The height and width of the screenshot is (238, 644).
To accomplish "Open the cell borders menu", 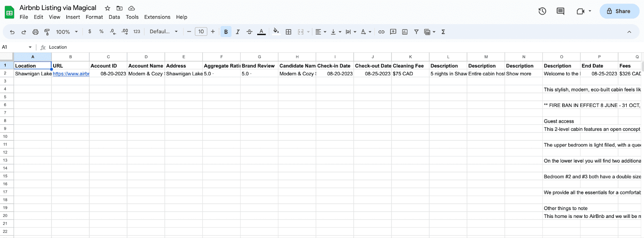I will click(x=288, y=32).
